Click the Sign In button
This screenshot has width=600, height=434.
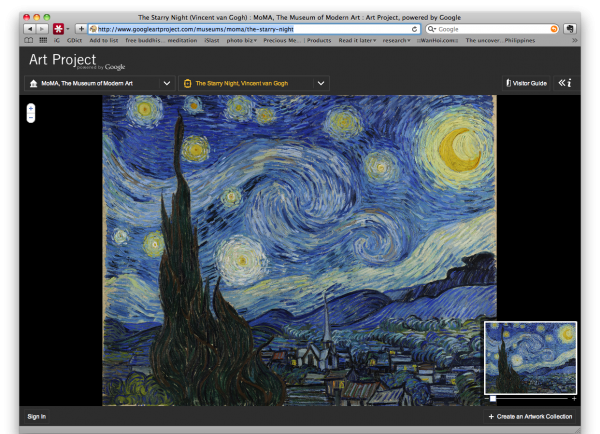click(37, 416)
